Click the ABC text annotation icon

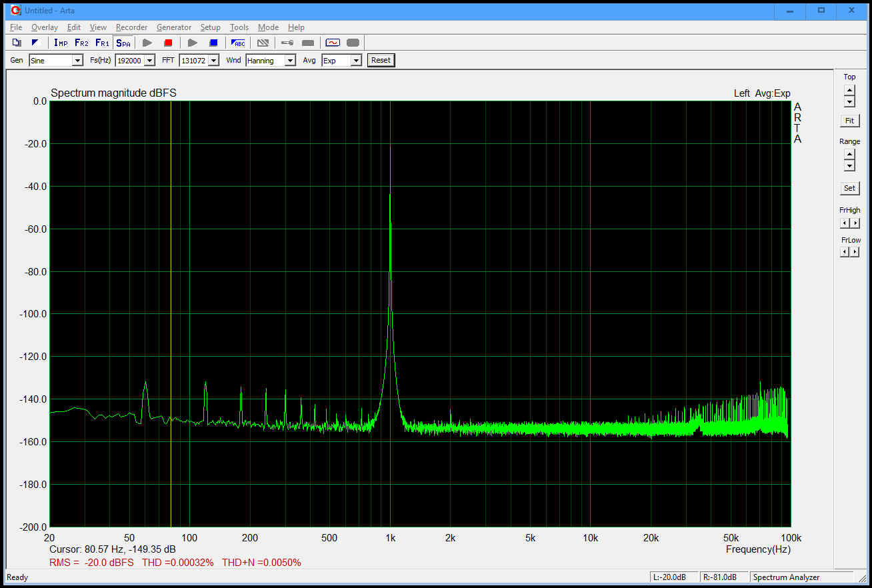click(x=238, y=43)
